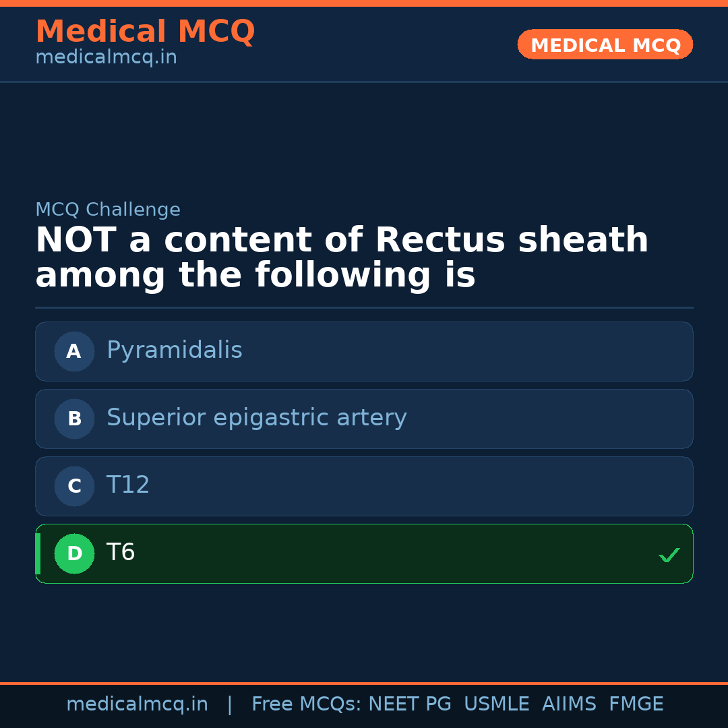Switch to the USMLE section

pyautogui.click(x=497, y=703)
